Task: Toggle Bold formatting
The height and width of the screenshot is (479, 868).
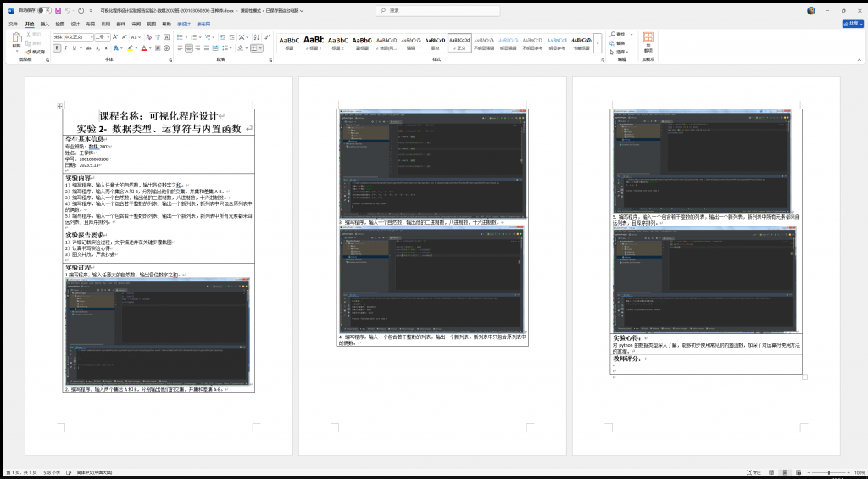Action: pyautogui.click(x=56, y=48)
